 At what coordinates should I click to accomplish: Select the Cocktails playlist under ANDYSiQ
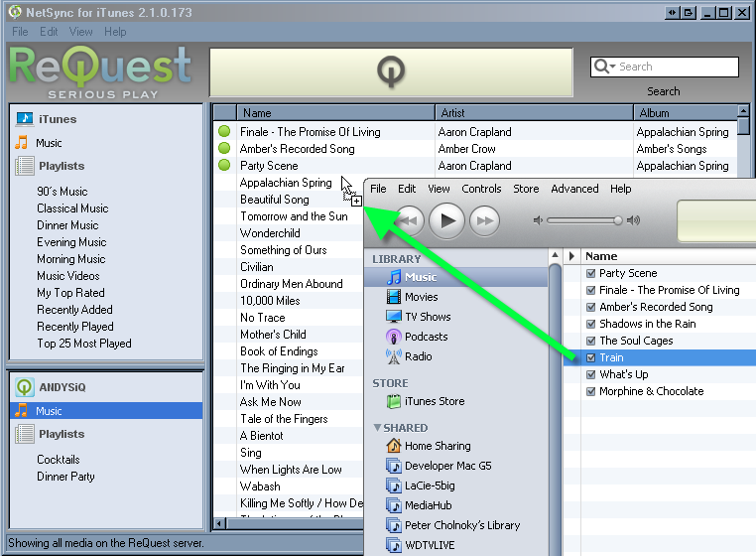point(59,459)
